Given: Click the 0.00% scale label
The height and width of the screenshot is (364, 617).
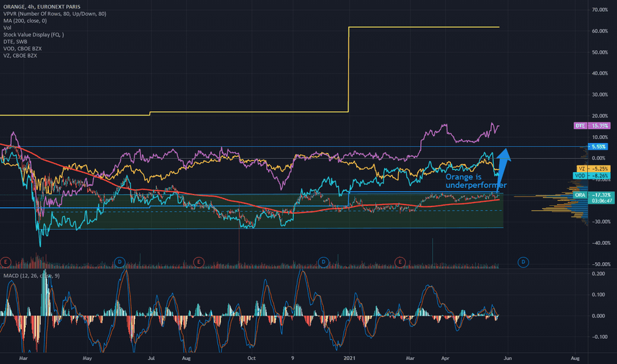Looking at the screenshot, I should (x=598, y=158).
